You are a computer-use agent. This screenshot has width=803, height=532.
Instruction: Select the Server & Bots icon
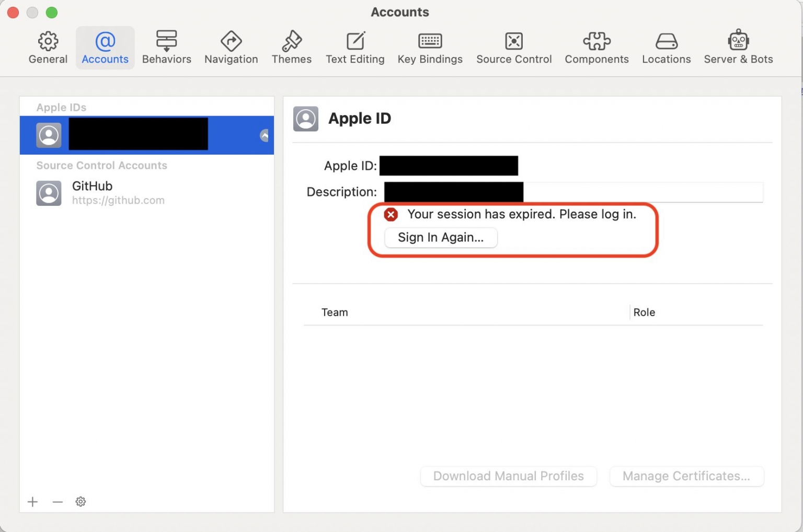[738, 47]
